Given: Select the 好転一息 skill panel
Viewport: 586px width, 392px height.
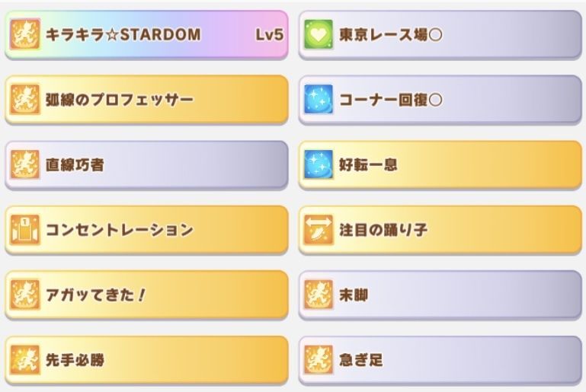Looking at the screenshot, I should coord(440,164).
